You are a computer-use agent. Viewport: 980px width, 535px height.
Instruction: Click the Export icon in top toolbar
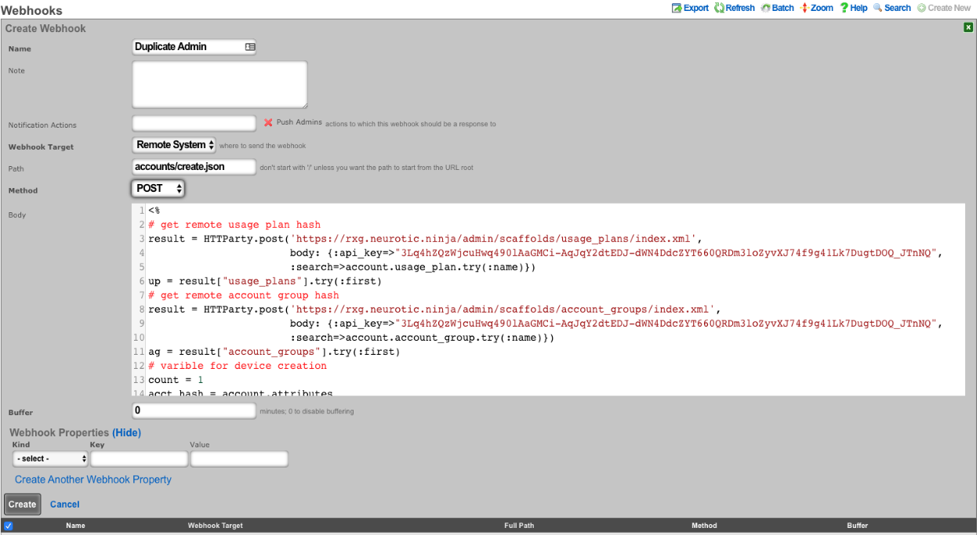pos(677,8)
